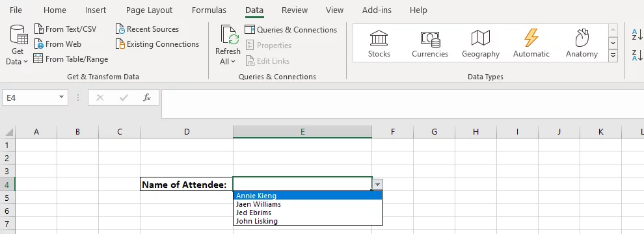Screen dimensions: 644x234
Task: Click the From Web icon
Action: pos(38,44)
